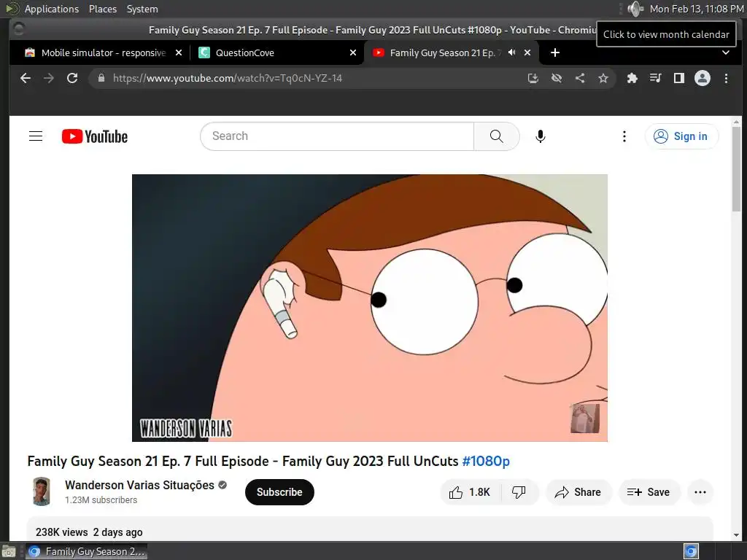Save video to playlist
747x560 pixels.
point(649,492)
